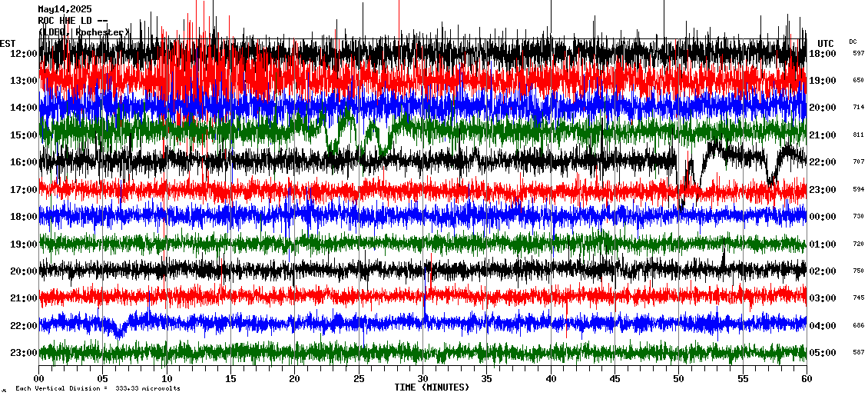The width and height of the screenshot is (868, 399).
Task: Click the 30 minute tick on time axis
Action: click(x=422, y=378)
